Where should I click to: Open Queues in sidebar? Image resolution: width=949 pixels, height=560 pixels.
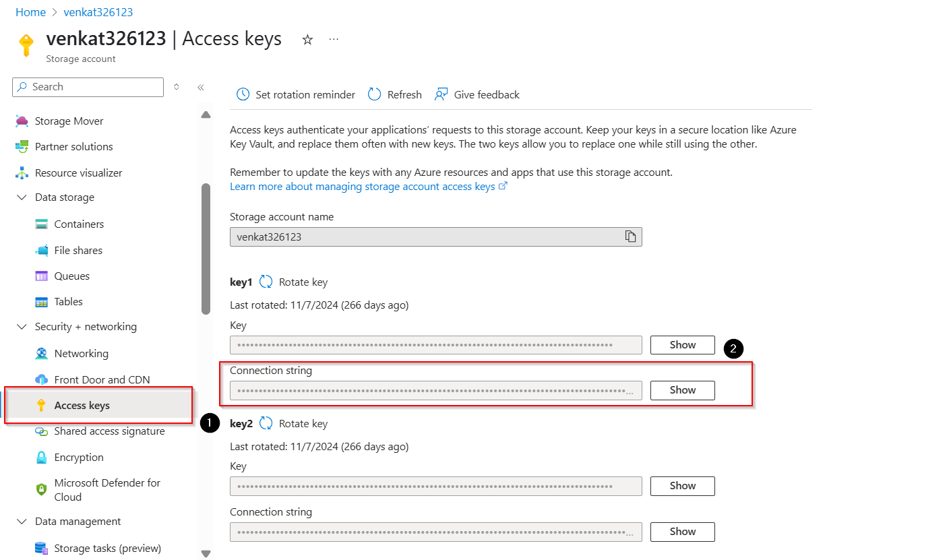pyautogui.click(x=71, y=276)
